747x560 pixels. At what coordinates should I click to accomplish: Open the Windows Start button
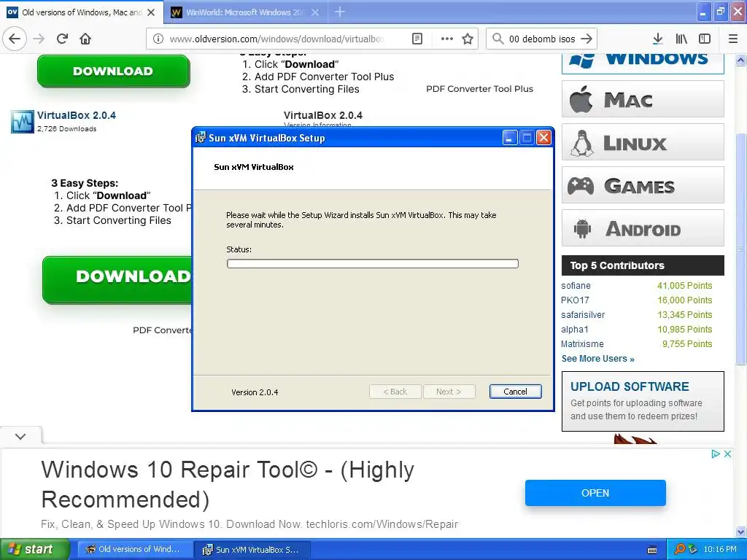[x=35, y=549]
